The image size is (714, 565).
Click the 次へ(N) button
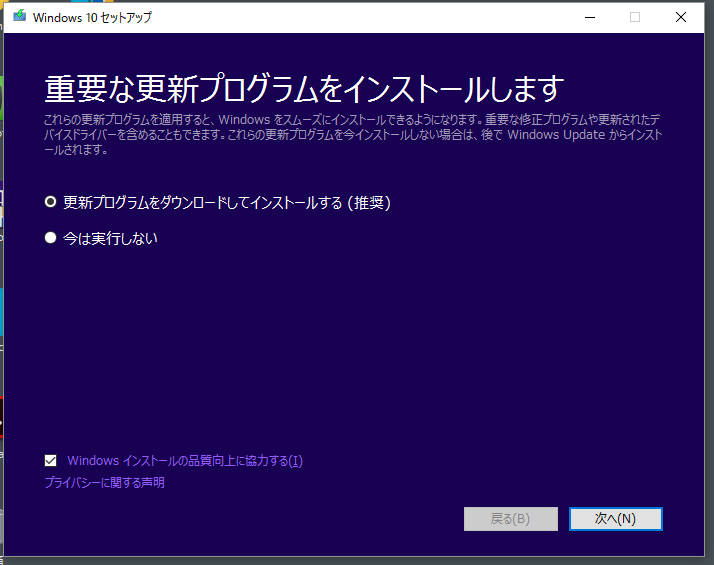(616, 519)
